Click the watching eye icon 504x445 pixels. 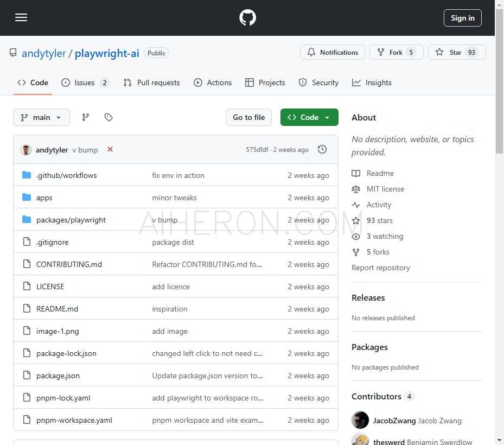(x=356, y=237)
